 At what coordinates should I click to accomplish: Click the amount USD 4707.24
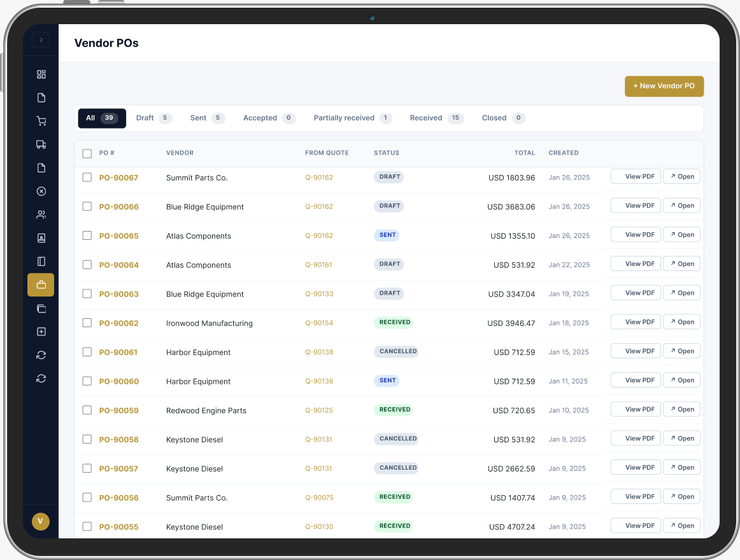tap(512, 527)
